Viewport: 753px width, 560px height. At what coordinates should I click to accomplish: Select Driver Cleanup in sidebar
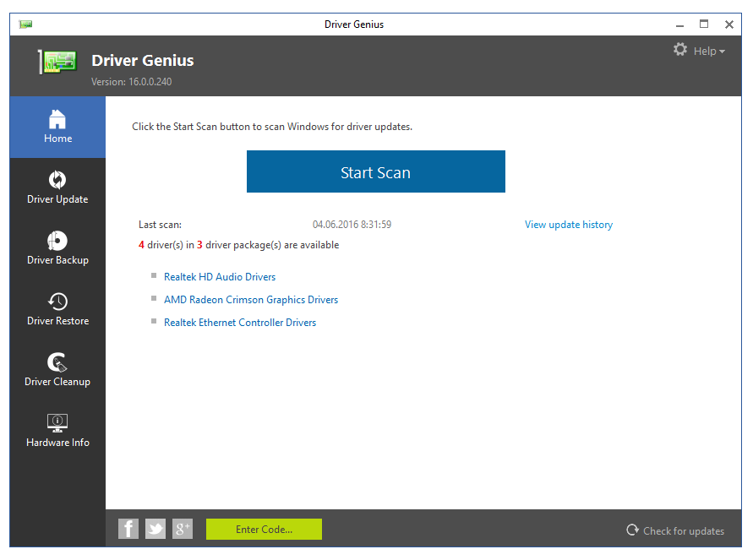coord(57,370)
